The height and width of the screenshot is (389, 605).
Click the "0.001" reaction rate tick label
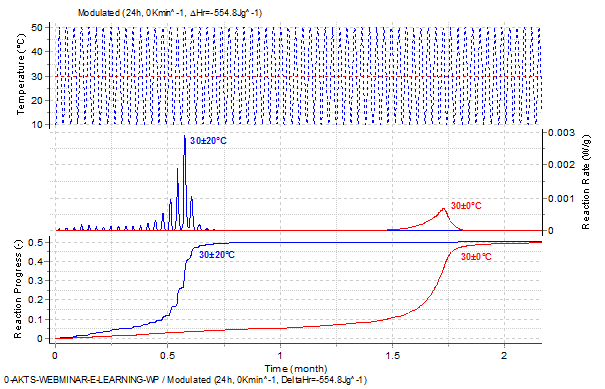561,198
